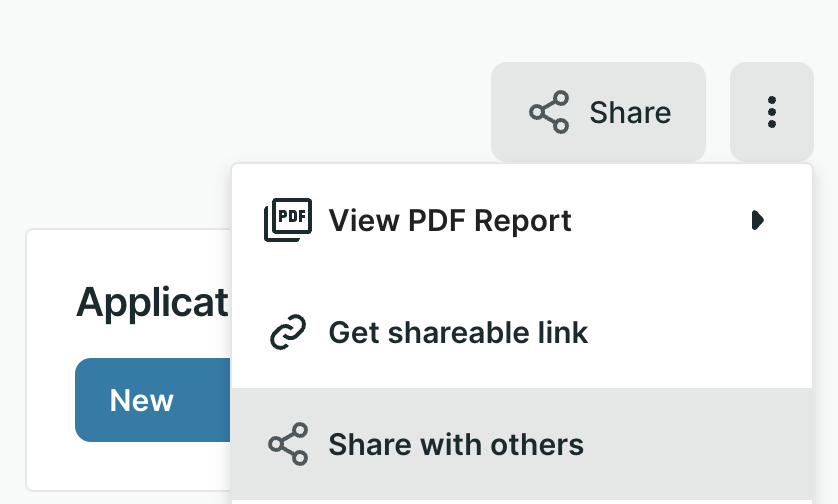This screenshot has height=504, width=838.
Task: Choose Get shareable link from menu
Action: (x=458, y=332)
